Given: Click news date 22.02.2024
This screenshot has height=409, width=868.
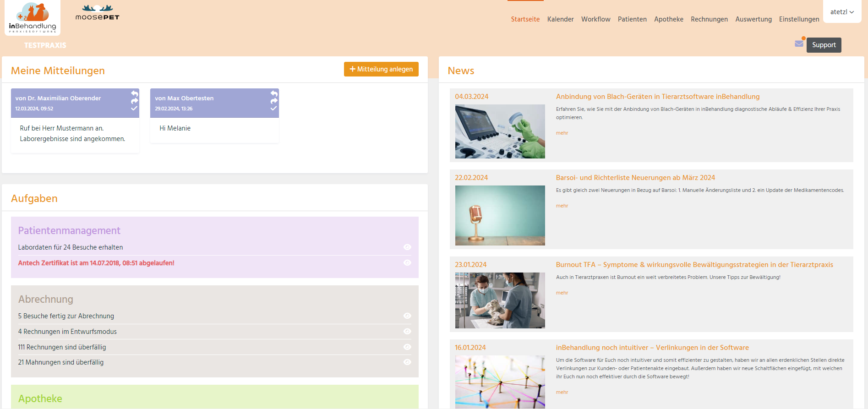Looking at the screenshot, I should click(x=471, y=178).
